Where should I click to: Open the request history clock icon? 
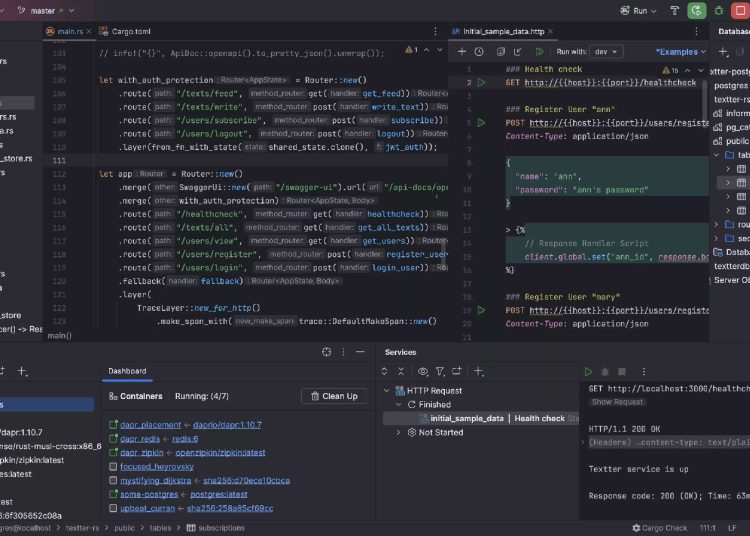click(480, 51)
